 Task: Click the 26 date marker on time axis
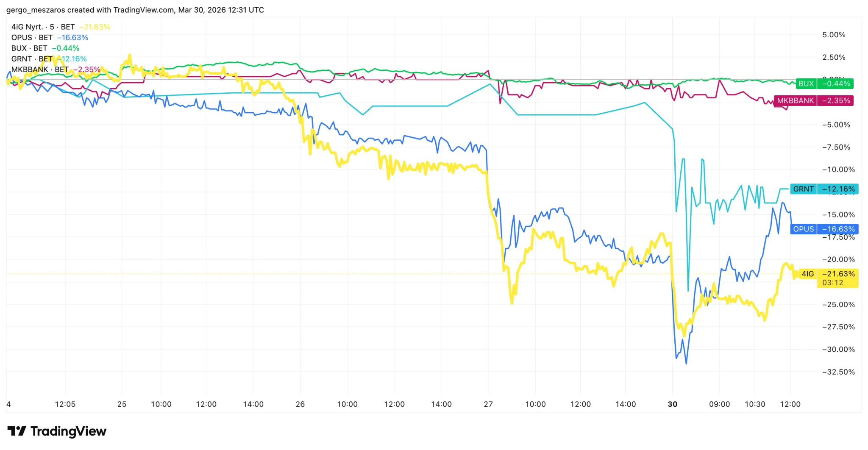(300, 404)
